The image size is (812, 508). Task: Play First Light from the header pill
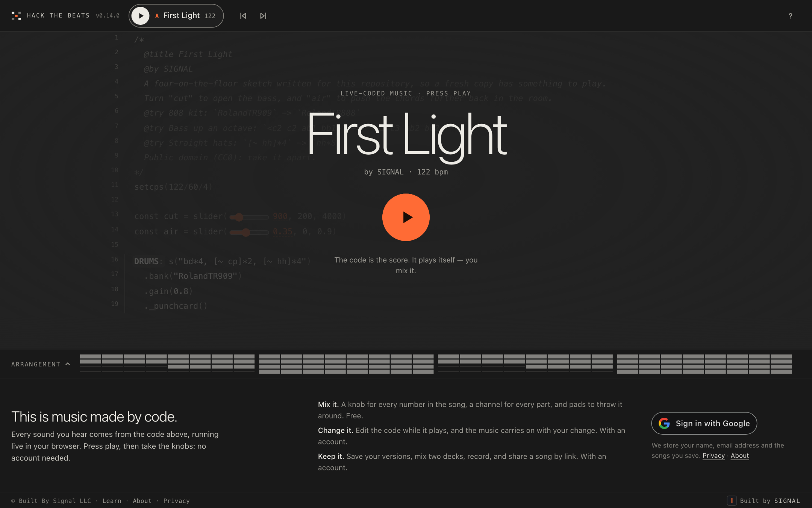tap(141, 16)
